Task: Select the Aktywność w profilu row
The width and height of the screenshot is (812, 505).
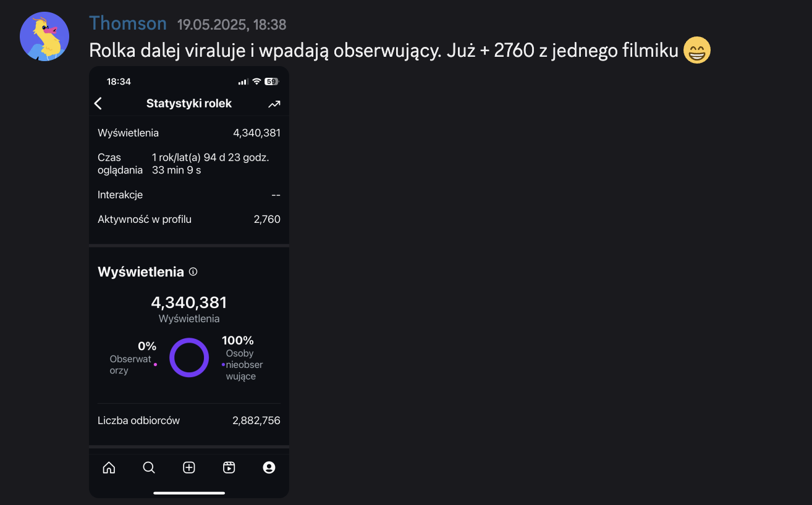Action: 188,219
